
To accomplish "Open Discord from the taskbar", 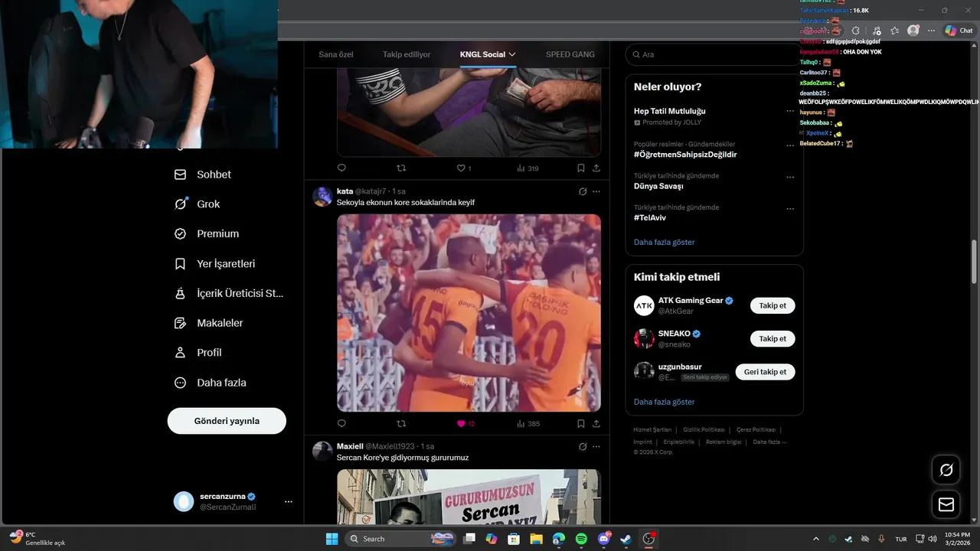I will click(604, 539).
